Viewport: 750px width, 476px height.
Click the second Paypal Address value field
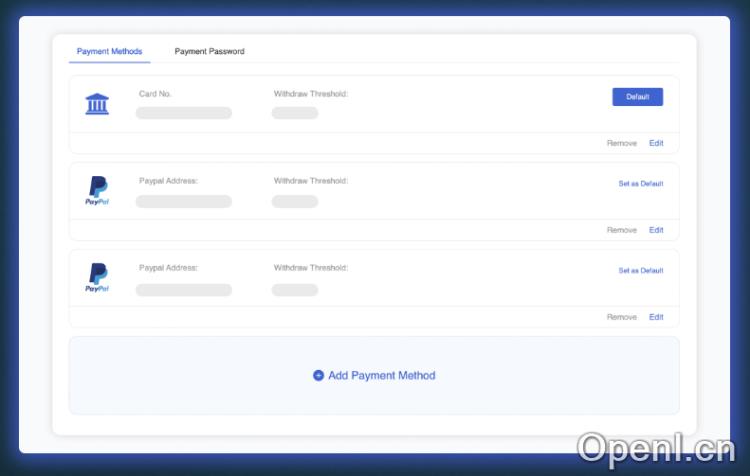coord(184,290)
